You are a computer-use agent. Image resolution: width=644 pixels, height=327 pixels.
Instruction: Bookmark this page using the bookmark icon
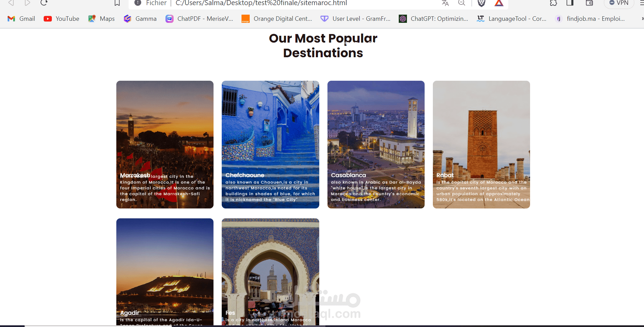tap(117, 3)
